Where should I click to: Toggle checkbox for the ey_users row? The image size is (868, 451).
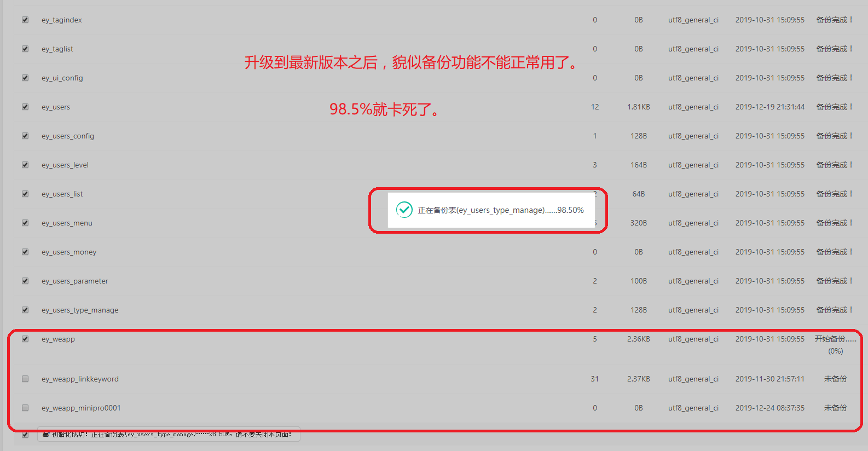pos(25,107)
